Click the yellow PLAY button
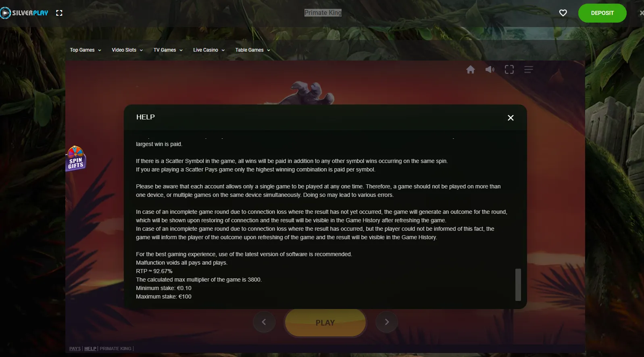This screenshot has width=644, height=357. [325, 322]
